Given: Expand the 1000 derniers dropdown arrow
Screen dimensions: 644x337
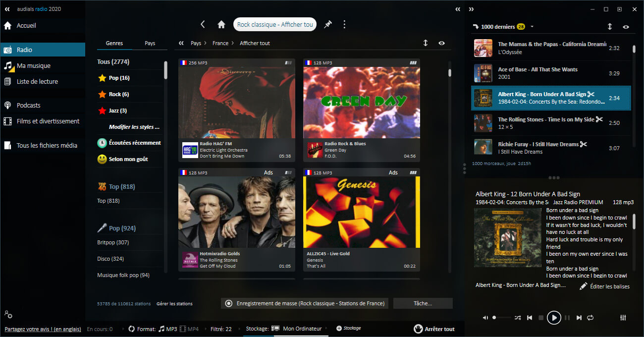Looking at the screenshot, I should click(532, 27).
